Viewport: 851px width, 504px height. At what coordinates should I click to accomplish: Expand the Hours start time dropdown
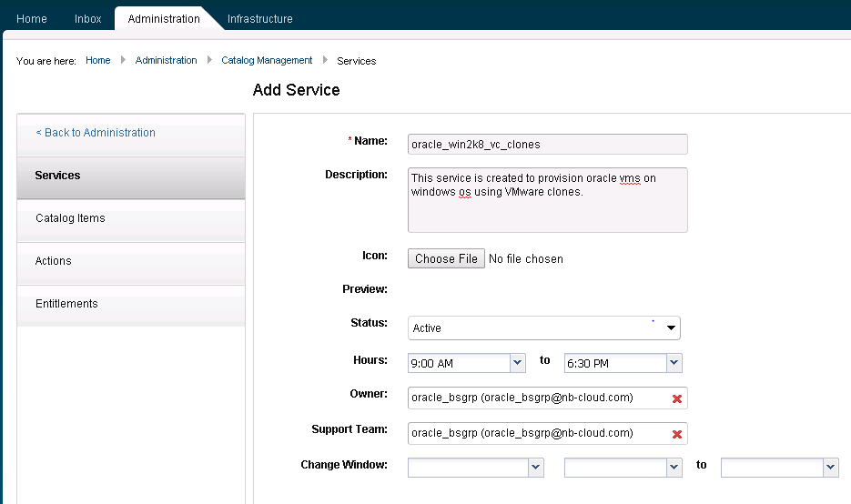[x=518, y=362]
